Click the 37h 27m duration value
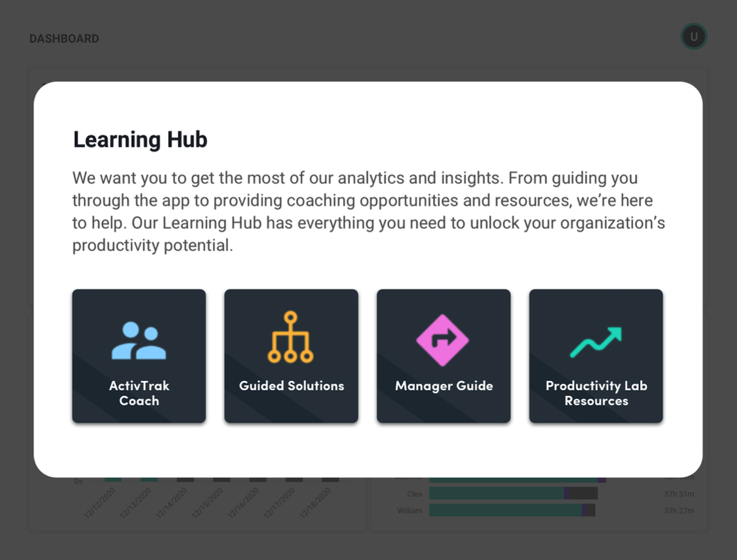The height and width of the screenshot is (560, 737). tap(679, 510)
